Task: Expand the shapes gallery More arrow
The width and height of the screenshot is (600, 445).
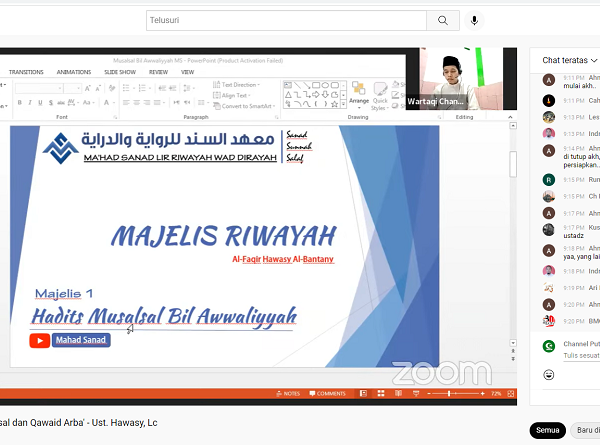Action: click(343, 104)
